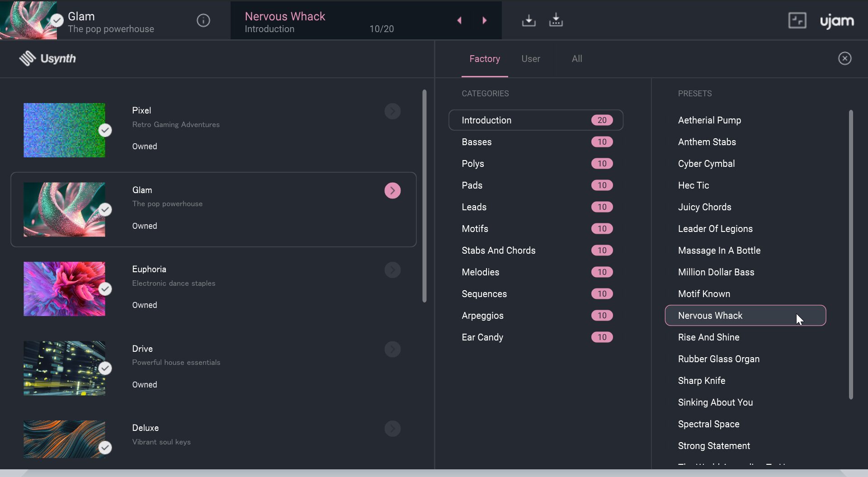
Task: Switch to the User tab
Action: (531, 59)
